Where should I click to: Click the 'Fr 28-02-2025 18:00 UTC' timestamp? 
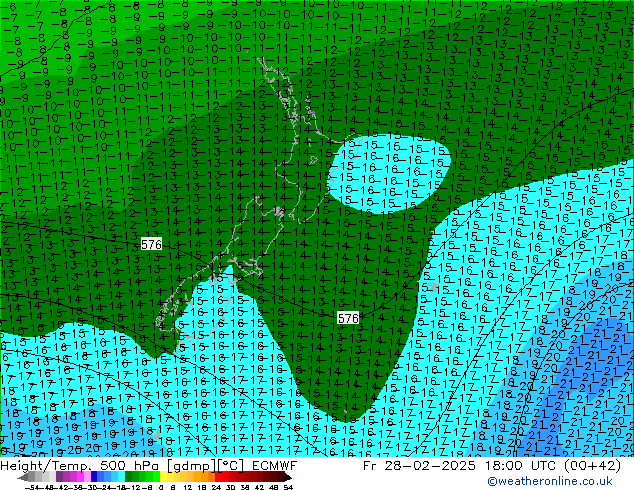tap(460, 466)
